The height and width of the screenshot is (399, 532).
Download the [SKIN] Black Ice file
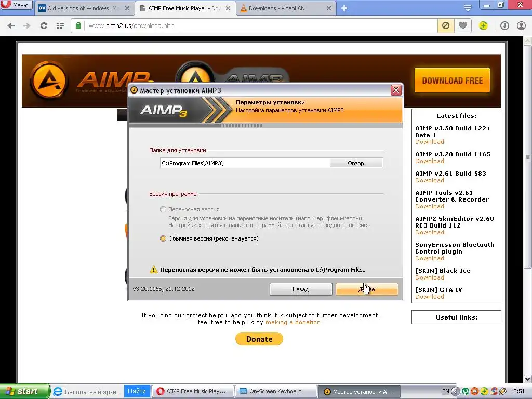429,277
